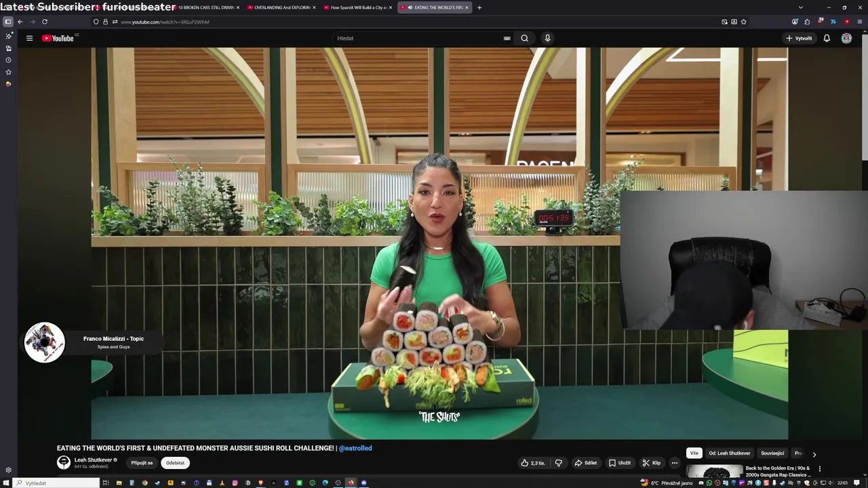868x488 pixels.
Task: Go to the YouTube home logo
Action: (59, 38)
